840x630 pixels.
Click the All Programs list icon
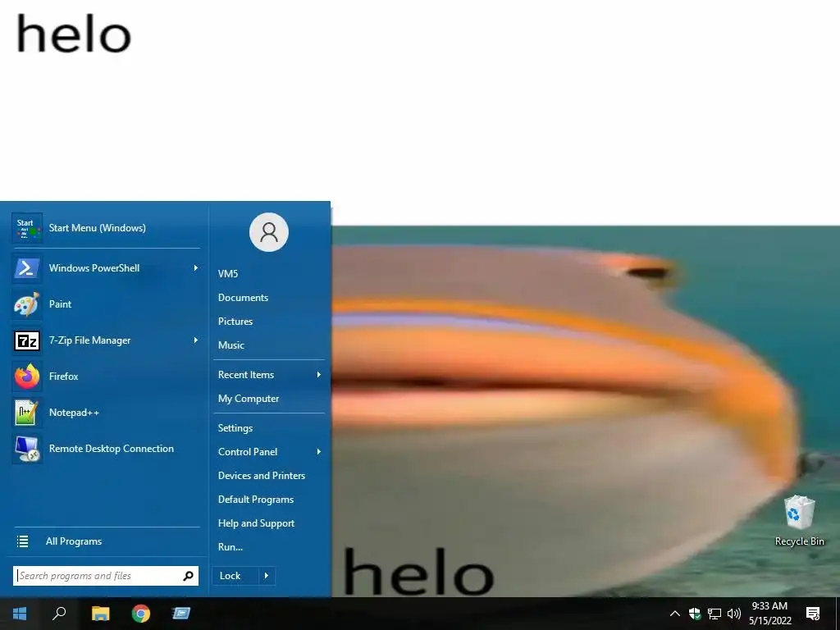tap(22, 541)
